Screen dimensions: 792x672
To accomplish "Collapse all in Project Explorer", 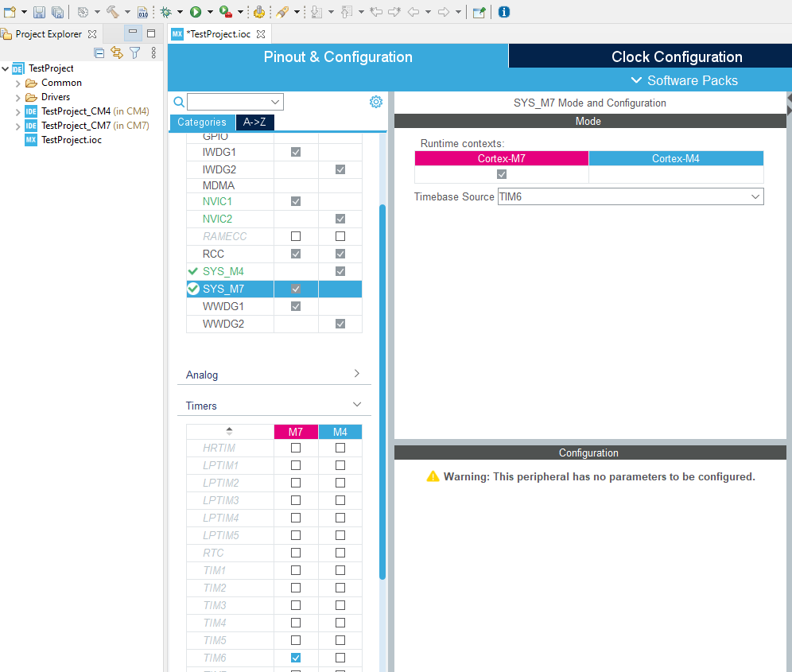I will pyautogui.click(x=99, y=52).
